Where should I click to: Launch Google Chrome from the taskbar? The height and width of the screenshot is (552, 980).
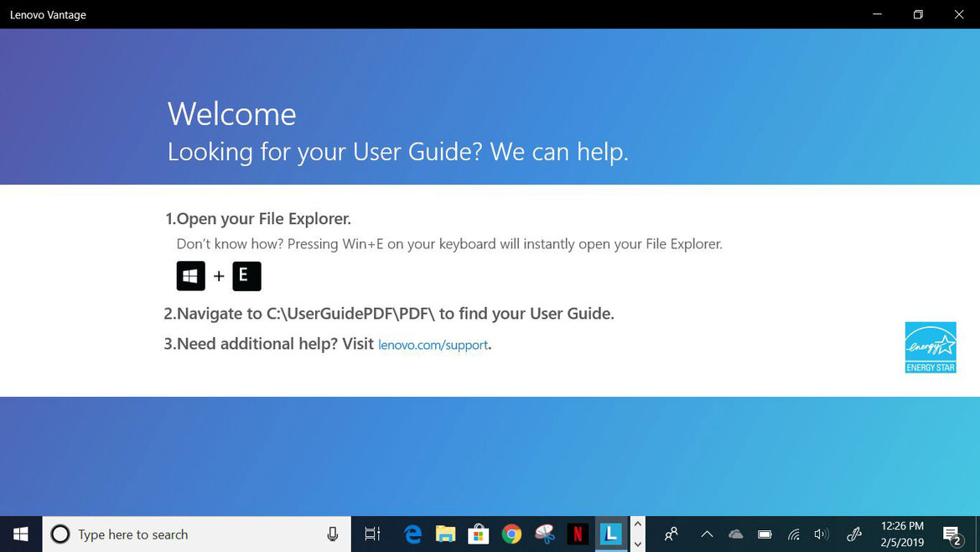coord(511,534)
